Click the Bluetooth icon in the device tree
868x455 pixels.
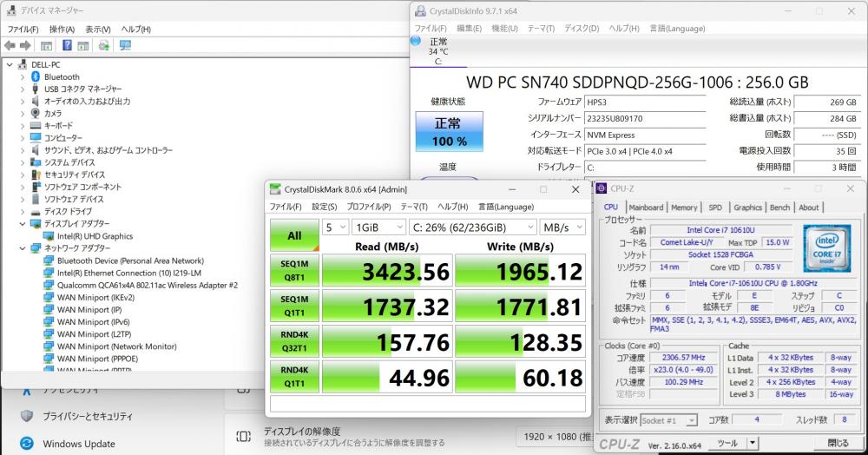click(35, 76)
